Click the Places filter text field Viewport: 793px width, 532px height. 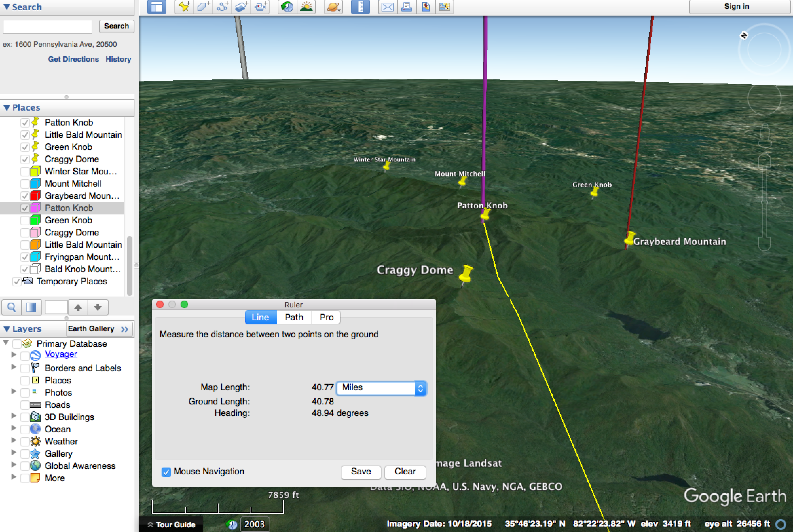tap(56, 307)
